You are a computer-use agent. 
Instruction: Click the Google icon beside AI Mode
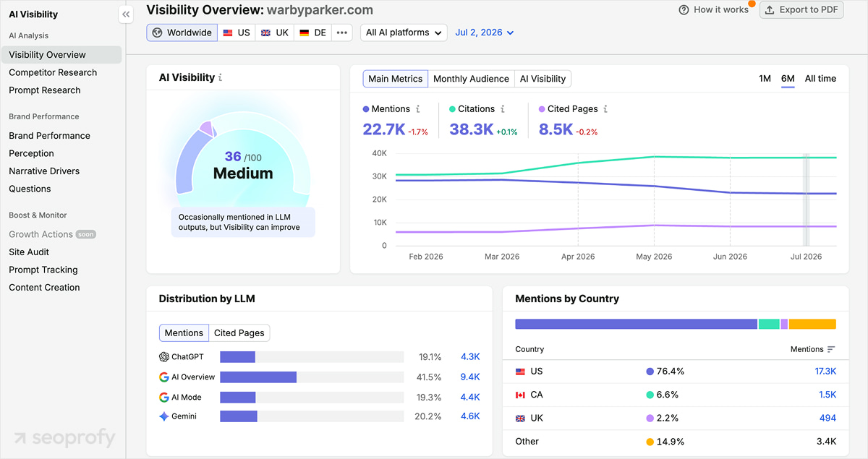click(x=164, y=398)
